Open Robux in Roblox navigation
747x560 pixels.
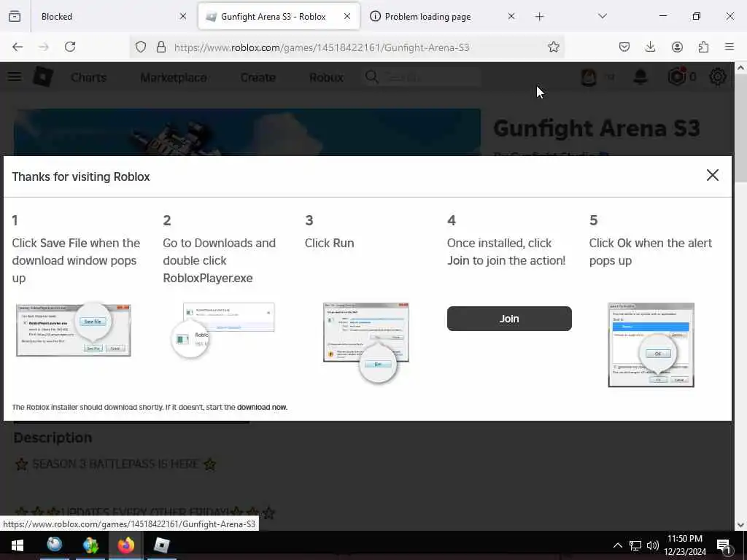click(x=326, y=77)
